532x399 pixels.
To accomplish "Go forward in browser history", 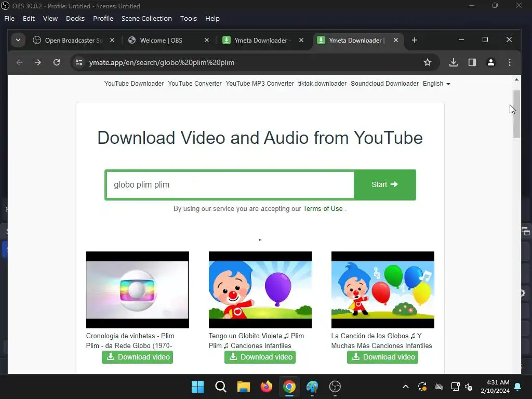I will (x=37, y=62).
